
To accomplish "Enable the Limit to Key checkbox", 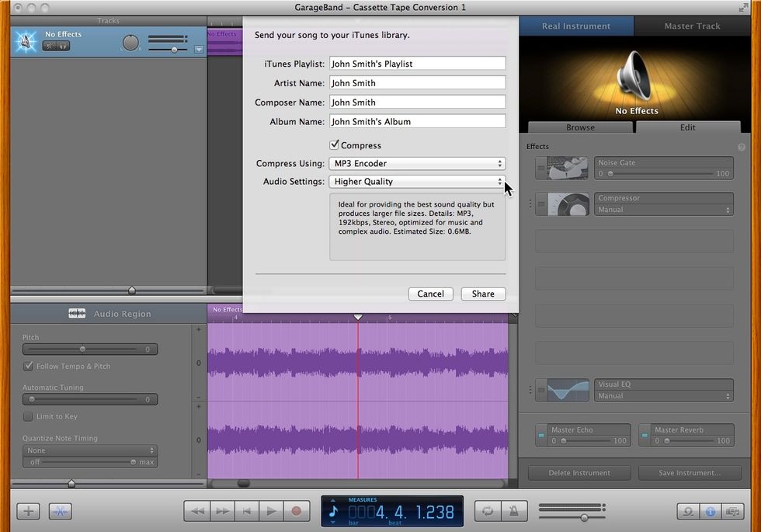I will pyautogui.click(x=29, y=416).
